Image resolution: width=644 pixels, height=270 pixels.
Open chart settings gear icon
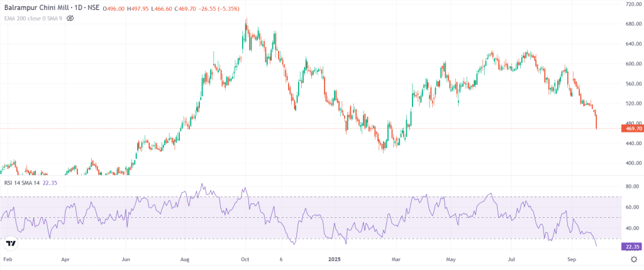[x=634, y=259]
